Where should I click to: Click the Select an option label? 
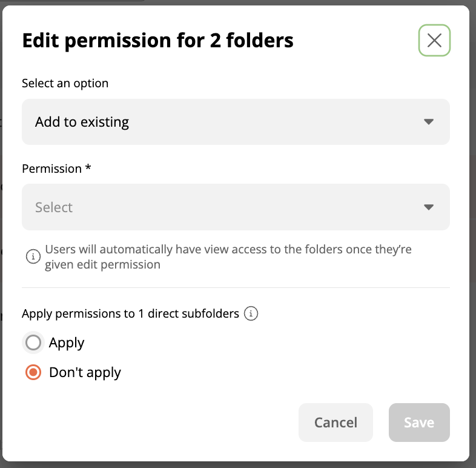click(65, 83)
